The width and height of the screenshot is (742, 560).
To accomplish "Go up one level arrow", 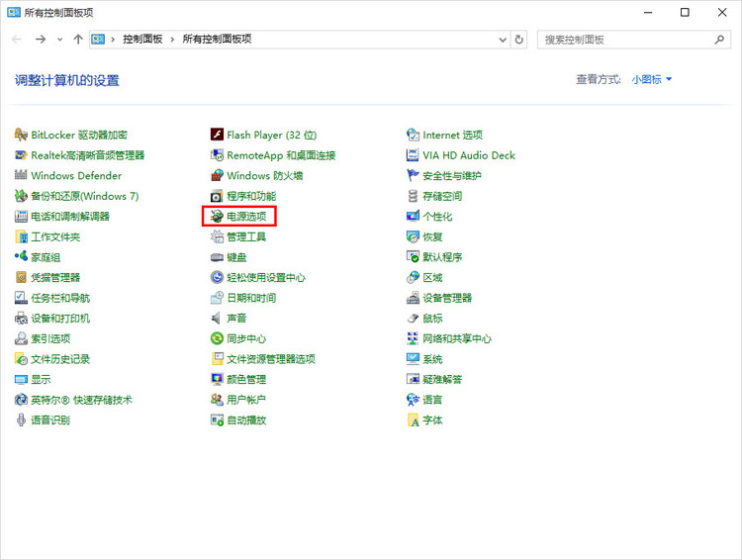I will pyautogui.click(x=78, y=40).
